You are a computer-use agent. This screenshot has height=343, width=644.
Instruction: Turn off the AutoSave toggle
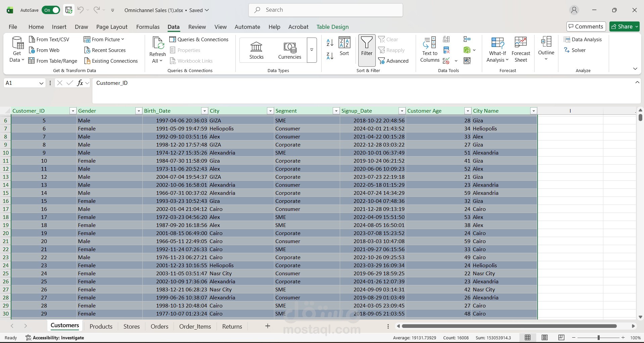(x=51, y=10)
